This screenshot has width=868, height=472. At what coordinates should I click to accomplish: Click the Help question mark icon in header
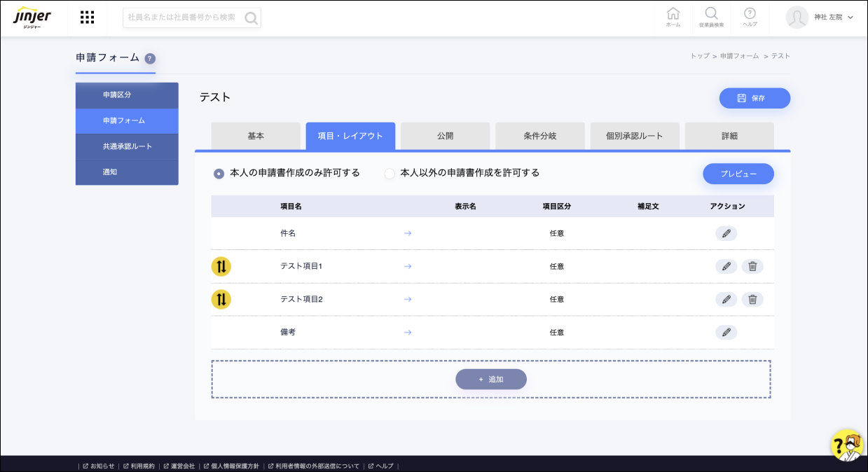[x=750, y=17]
